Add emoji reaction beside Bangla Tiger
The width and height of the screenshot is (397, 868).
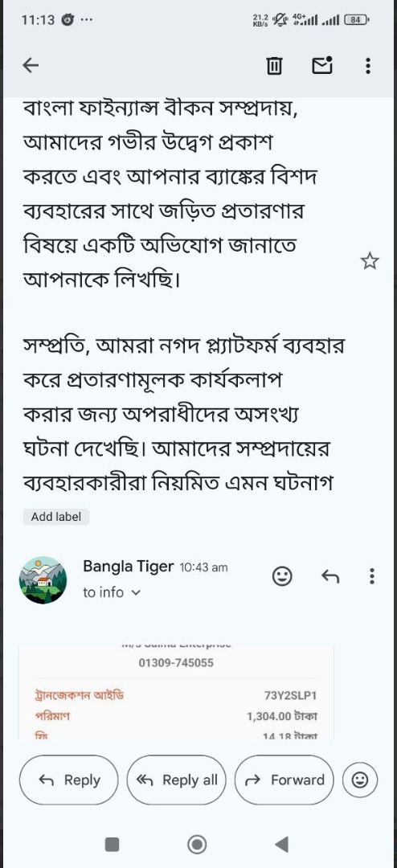pos(282,576)
